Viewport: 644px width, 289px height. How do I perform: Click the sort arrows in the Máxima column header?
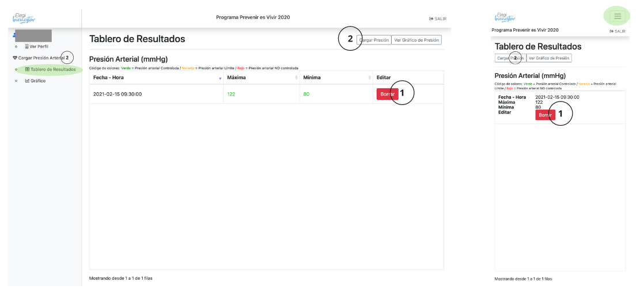pyautogui.click(x=296, y=78)
